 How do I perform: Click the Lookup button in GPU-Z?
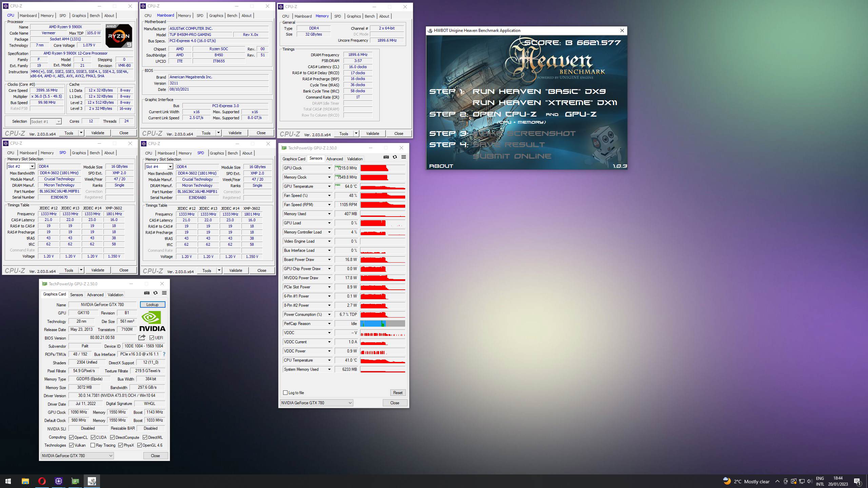pos(153,305)
